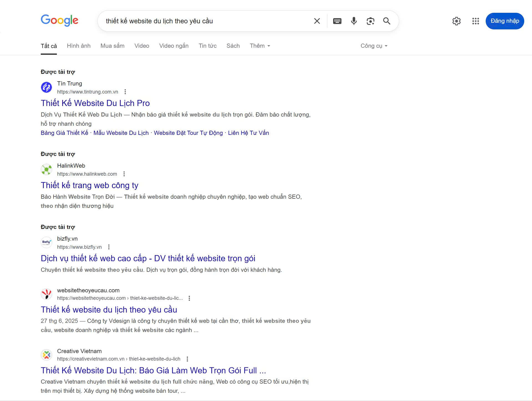Viewport: 532px width, 401px height.
Task: Clear the search query with the X icon
Action: tap(317, 21)
